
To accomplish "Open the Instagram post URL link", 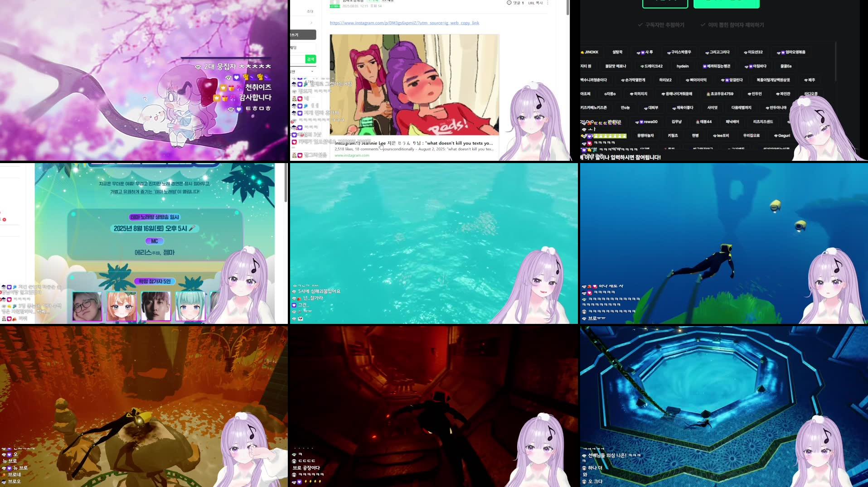I will tap(404, 23).
